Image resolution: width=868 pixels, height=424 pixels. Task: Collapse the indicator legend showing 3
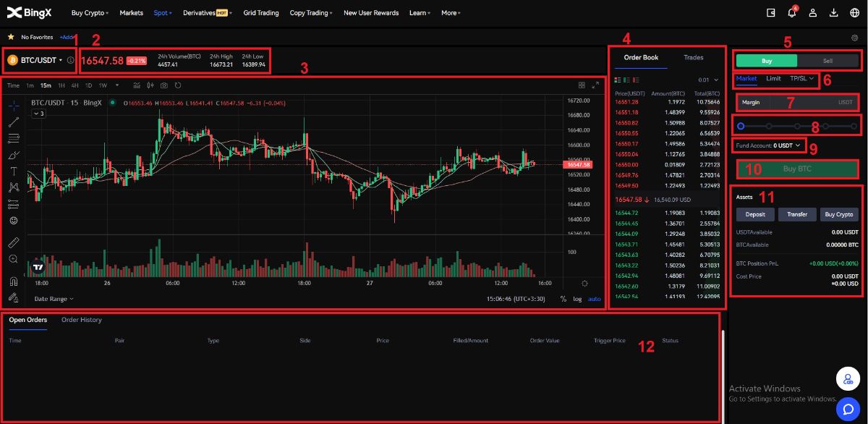tap(38, 114)
